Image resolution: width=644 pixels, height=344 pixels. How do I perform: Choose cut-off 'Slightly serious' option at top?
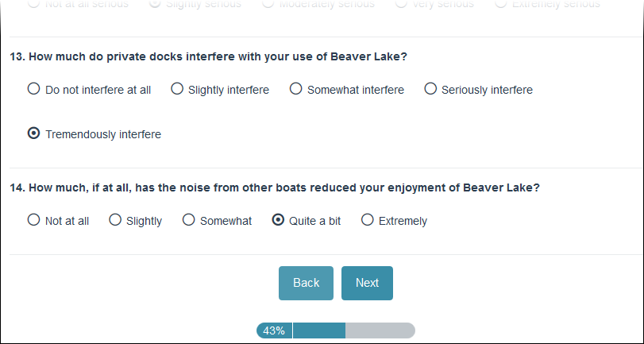tap(155, 3)
